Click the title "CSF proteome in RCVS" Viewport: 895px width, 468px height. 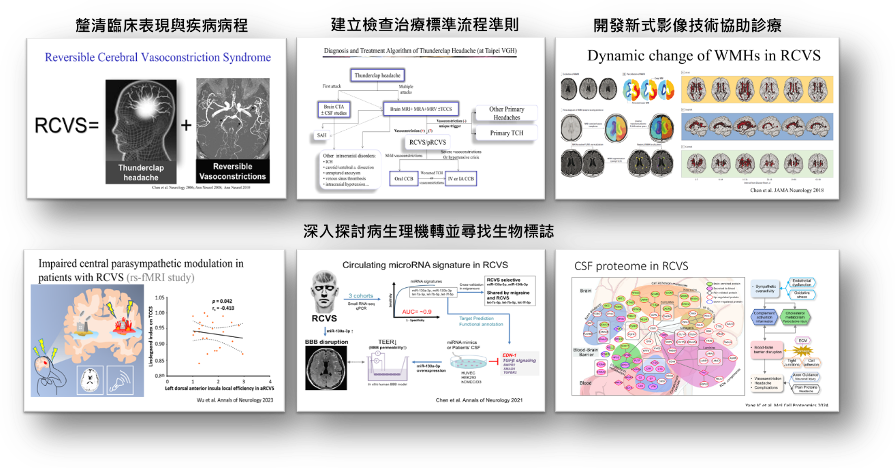point(631,266)
